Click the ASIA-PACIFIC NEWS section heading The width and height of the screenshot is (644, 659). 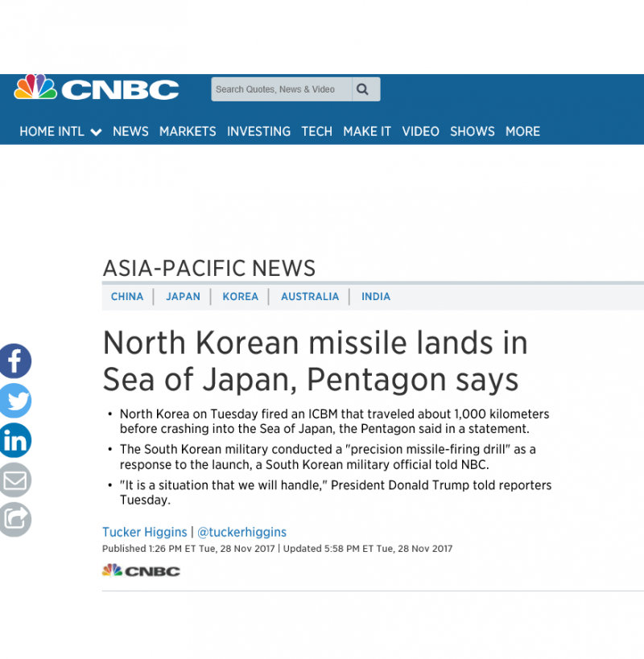click(208, 268)
